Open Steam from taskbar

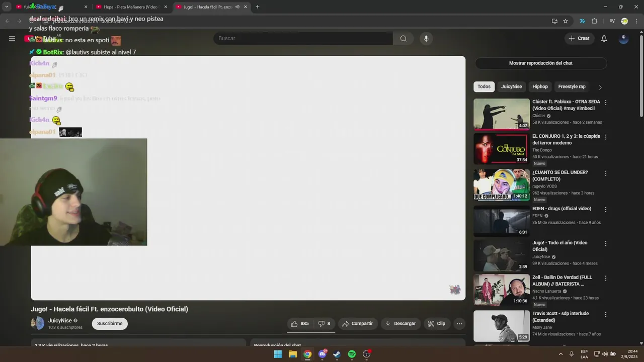[x=337, y=354]
